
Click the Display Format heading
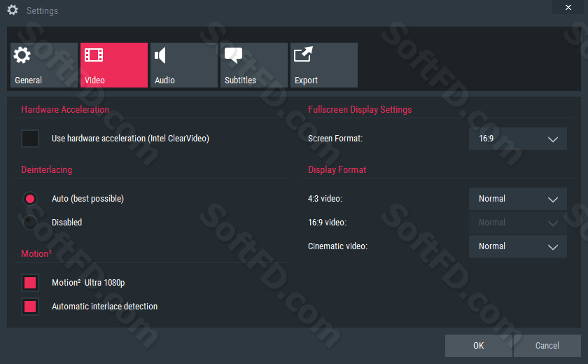point(337,170)
